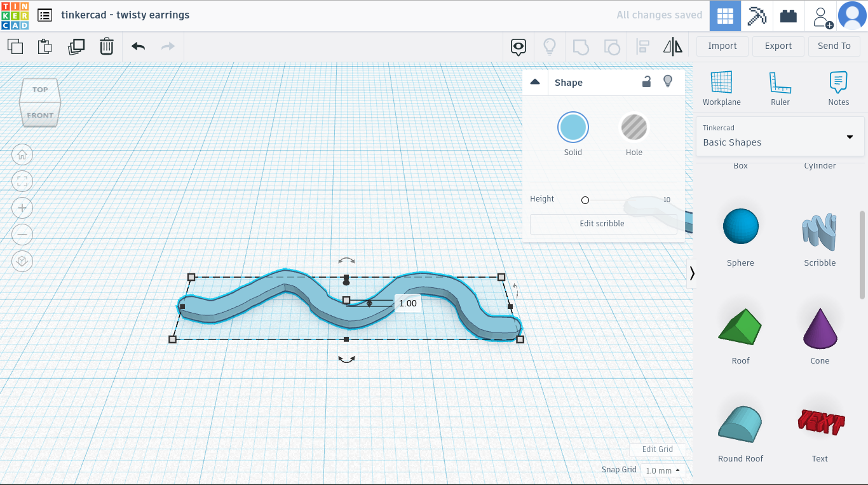Click the Home view button
This screenshot has height=485, width=868.
coord(22,154)
